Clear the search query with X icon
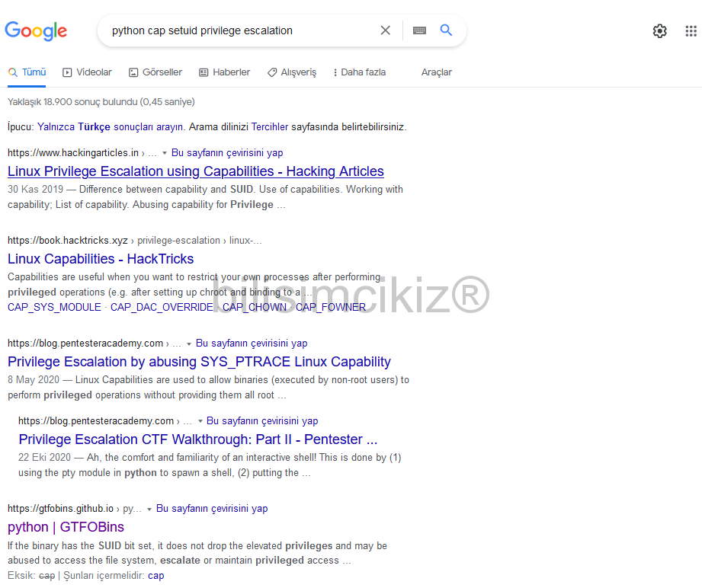Viewport: 702px width, 588px height. pyautogui.click(x=385, y=30)
